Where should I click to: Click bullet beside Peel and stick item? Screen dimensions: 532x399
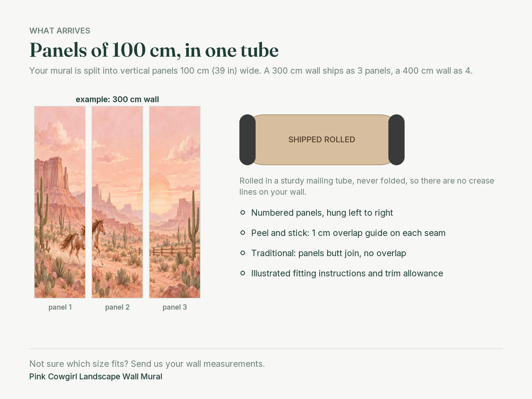(243, 233)
